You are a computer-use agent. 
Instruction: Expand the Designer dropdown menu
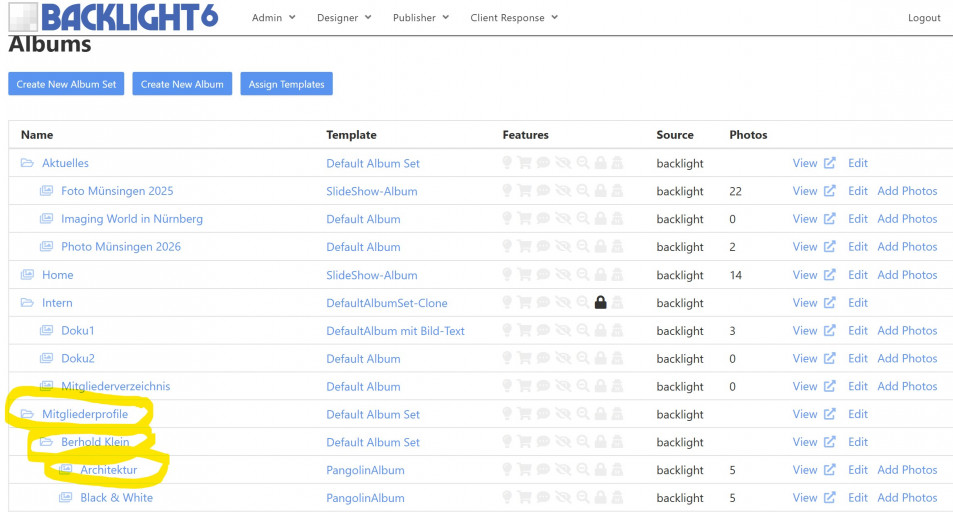pyautogui.click(x=343, y=18)
